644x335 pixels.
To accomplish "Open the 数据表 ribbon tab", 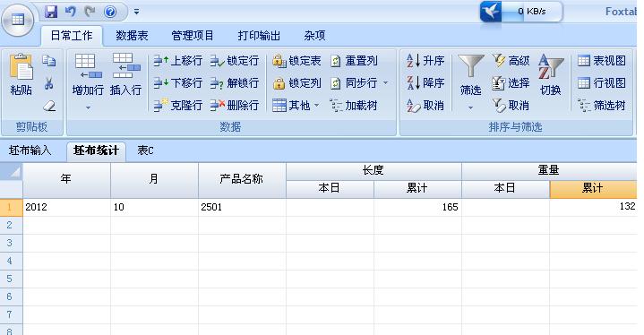I will [x=132, y=36].
